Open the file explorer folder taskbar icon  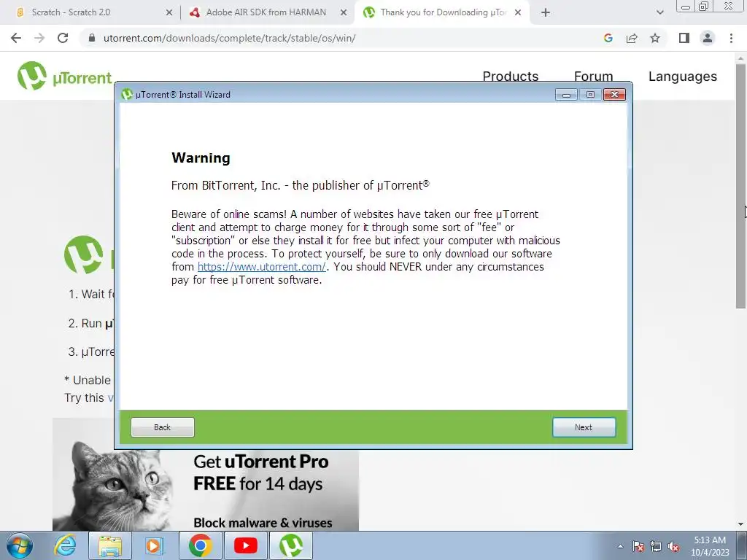click(110, 545)
